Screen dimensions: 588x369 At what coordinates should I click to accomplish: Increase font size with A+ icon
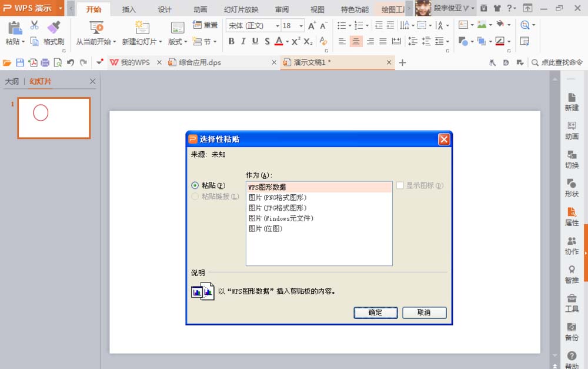(x=312, y=25)
